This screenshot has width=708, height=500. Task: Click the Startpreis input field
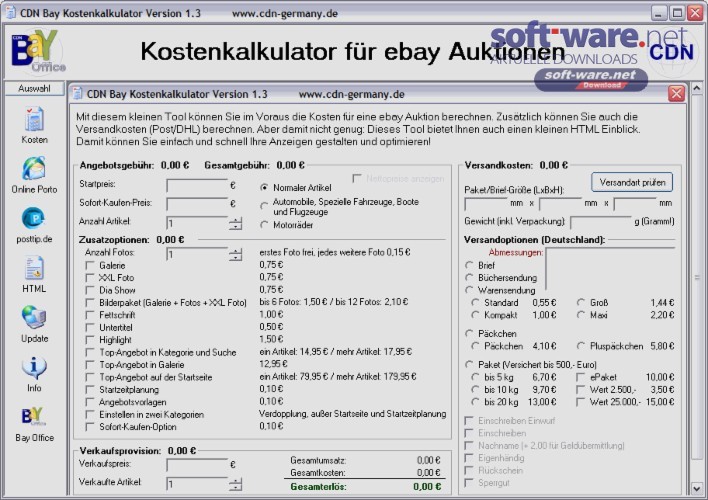(197, 186)
